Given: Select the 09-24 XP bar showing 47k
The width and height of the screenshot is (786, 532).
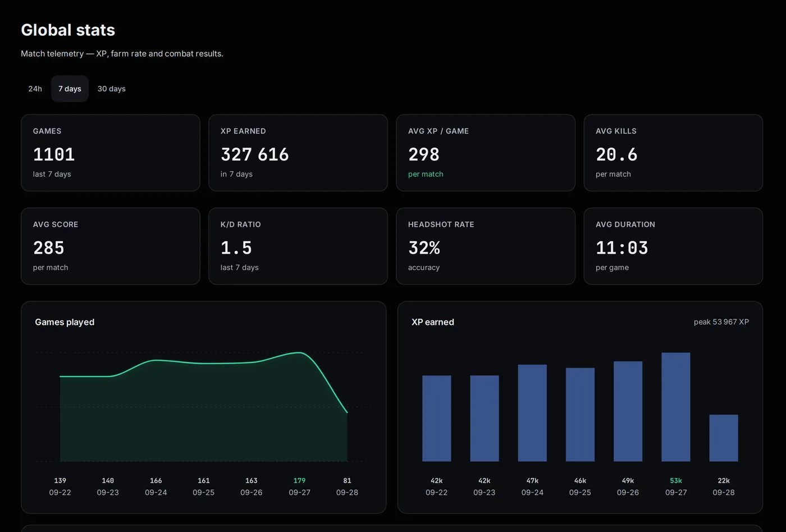Looking at the screenshot, I should click(x=532, y=413).
